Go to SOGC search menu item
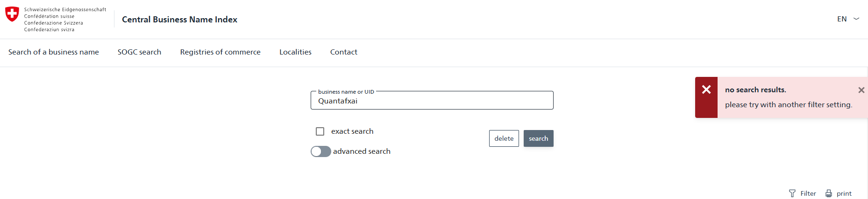This screenshot has width=868, height=199. tap(139, 52)
